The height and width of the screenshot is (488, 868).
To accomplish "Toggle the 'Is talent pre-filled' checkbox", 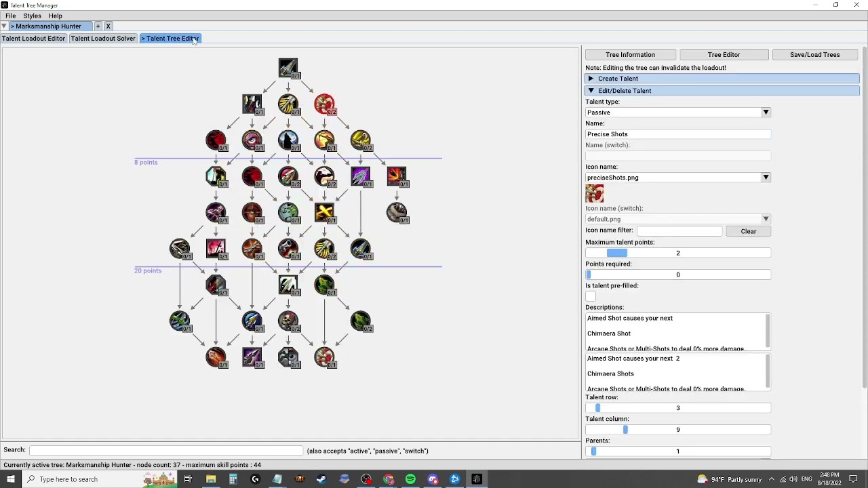I will point(591,296).
